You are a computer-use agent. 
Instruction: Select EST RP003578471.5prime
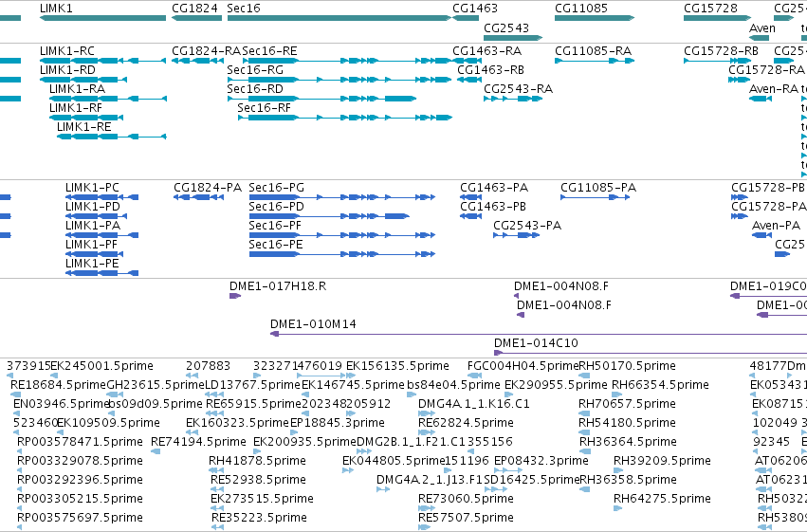point(80,442)
